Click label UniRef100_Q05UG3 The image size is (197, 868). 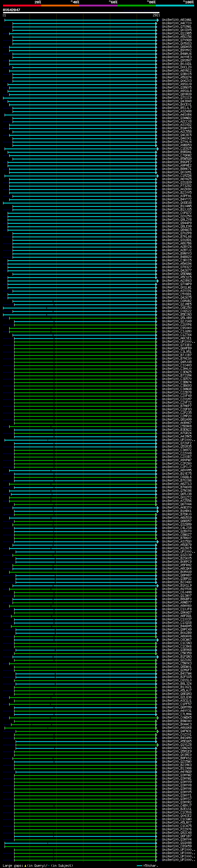[x=176, y=43]
